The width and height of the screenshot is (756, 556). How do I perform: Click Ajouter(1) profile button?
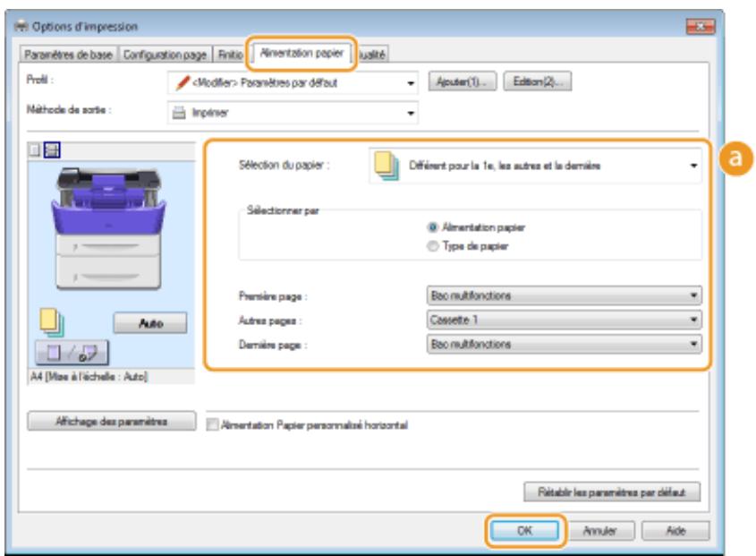[x=462, y=81]
